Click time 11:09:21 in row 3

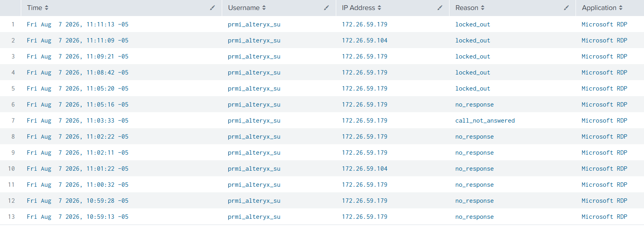78,56
